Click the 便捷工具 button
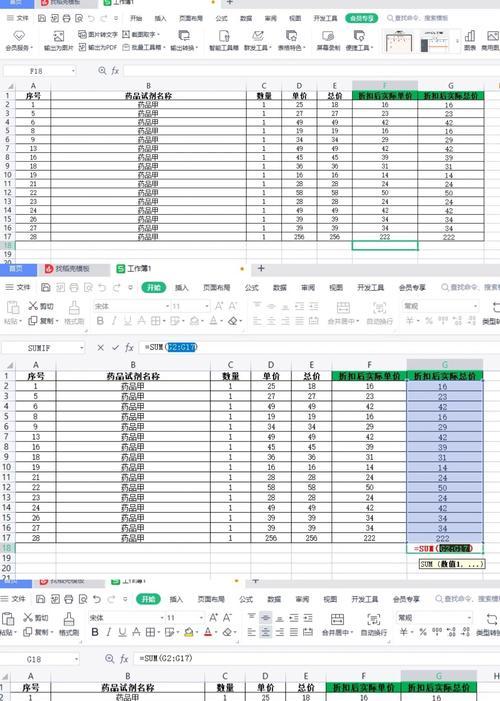The height and width of the screenshot is (701, 500). pyautogui.click(x=359, y=41)
